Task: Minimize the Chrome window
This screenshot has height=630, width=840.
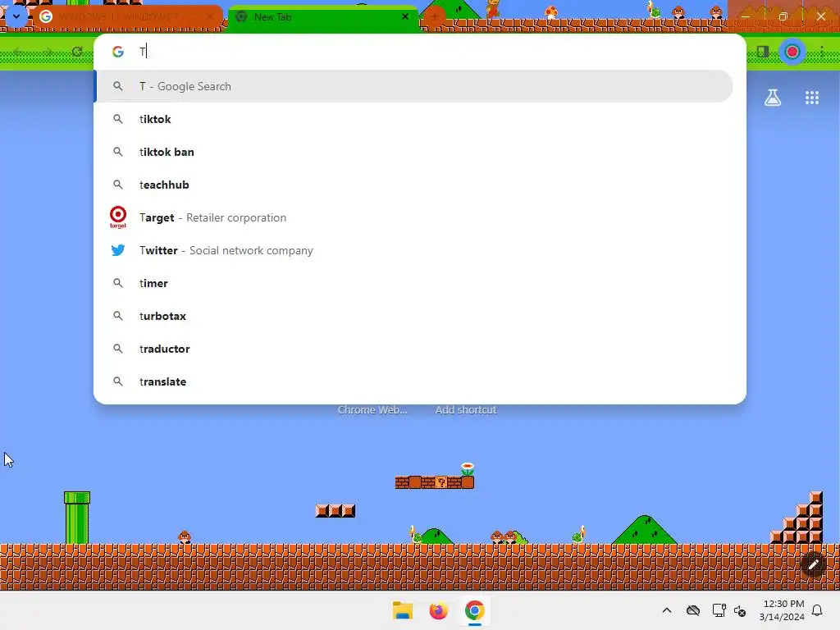Action: point(745,16)
